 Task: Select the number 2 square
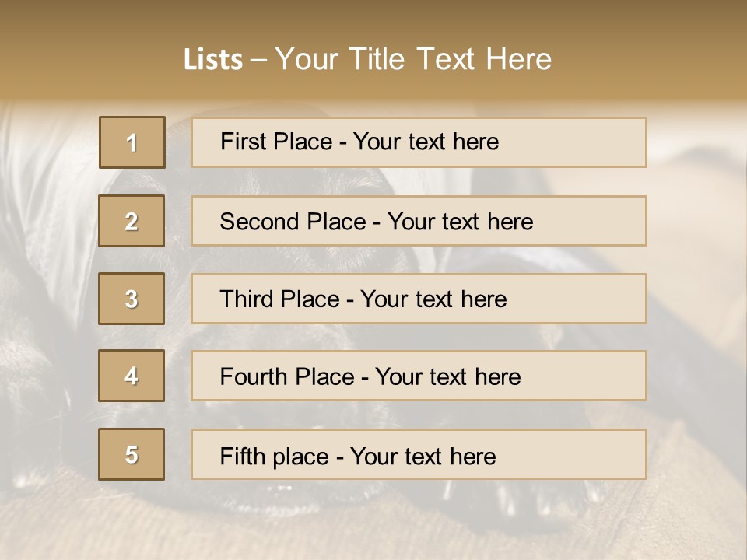click(132, 221)
